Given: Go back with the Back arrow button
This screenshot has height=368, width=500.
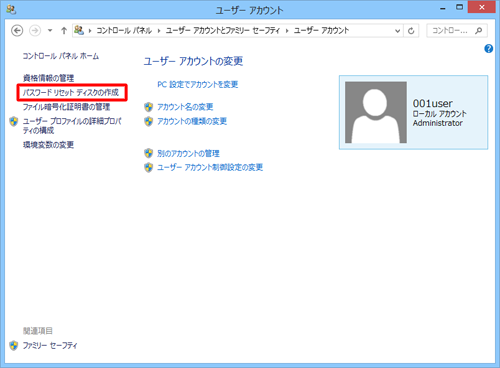Looking at the screenshot, I should coord(17,31).
